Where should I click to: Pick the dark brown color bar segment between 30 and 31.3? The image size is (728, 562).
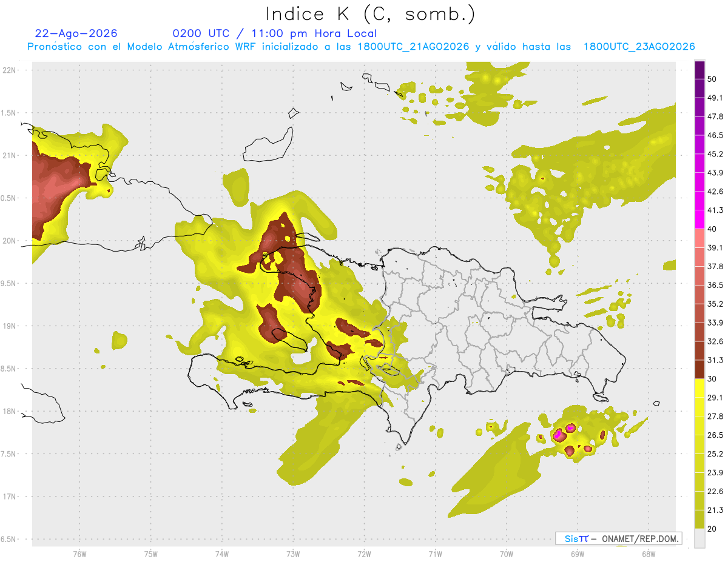click(x=699, y=369)
